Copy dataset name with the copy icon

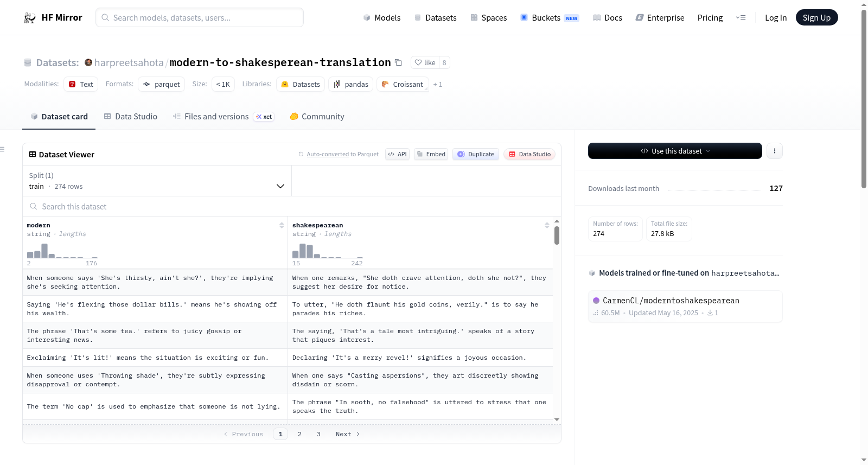pyautogui.click(x=398, y=62)
